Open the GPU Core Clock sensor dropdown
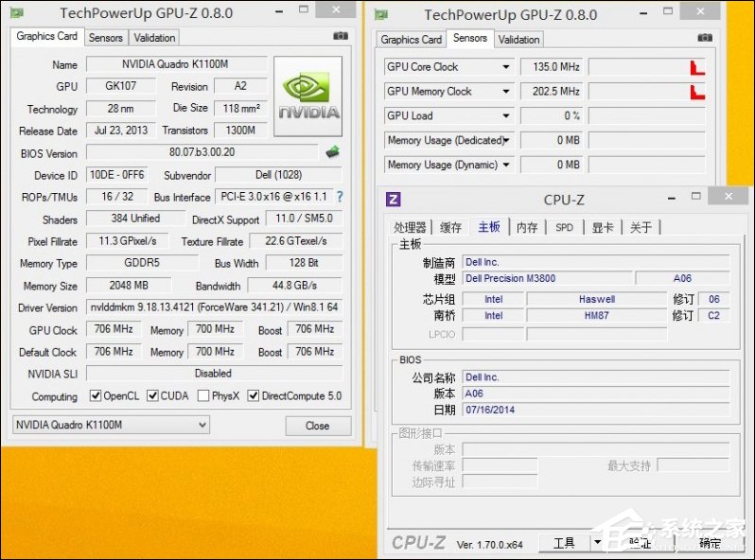 point(506,67)
